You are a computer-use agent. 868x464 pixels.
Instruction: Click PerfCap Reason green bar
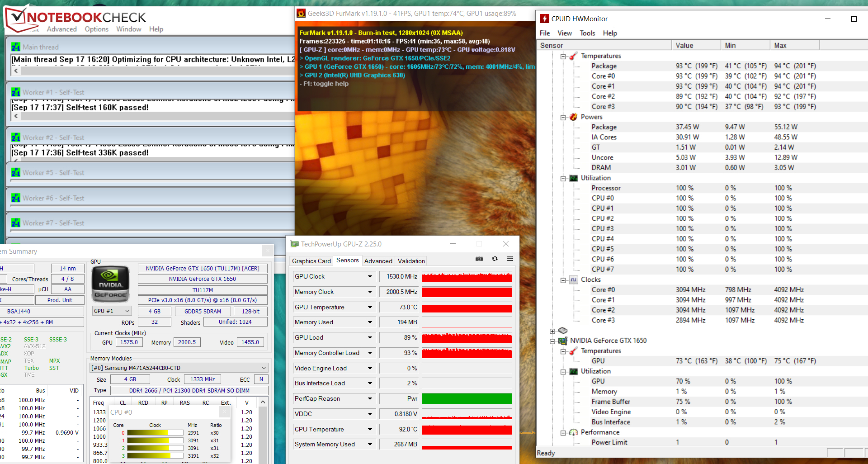click(467, 399)
